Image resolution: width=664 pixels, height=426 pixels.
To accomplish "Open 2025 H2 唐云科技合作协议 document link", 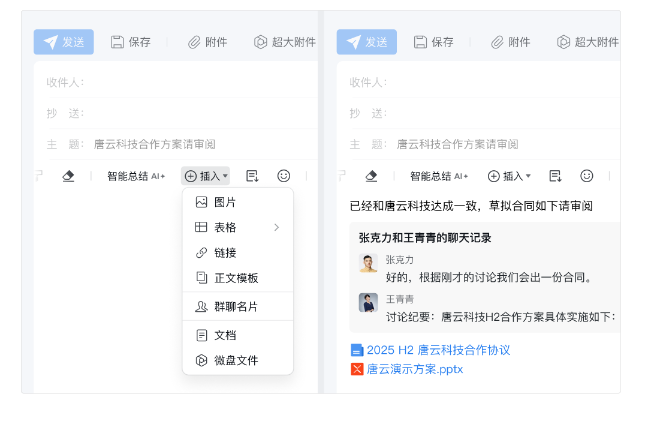I will pyautogui.click(x=438, y=350).
